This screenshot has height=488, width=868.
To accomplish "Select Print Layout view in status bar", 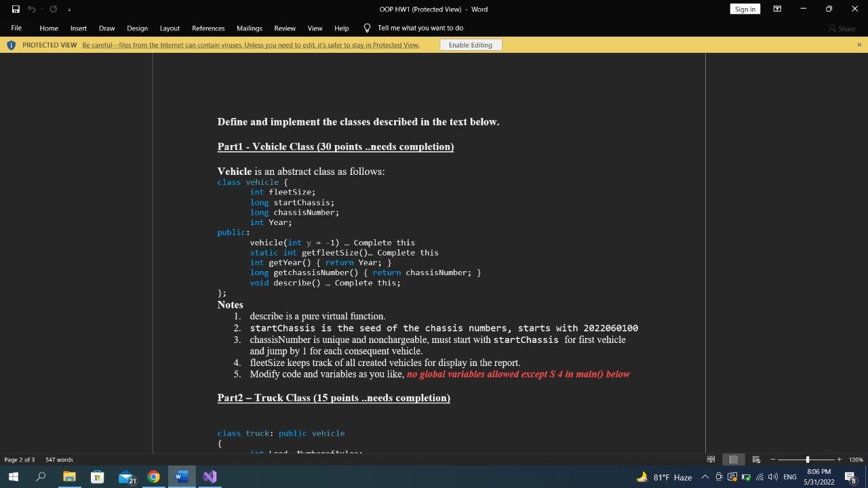I will tap(733, 459).
